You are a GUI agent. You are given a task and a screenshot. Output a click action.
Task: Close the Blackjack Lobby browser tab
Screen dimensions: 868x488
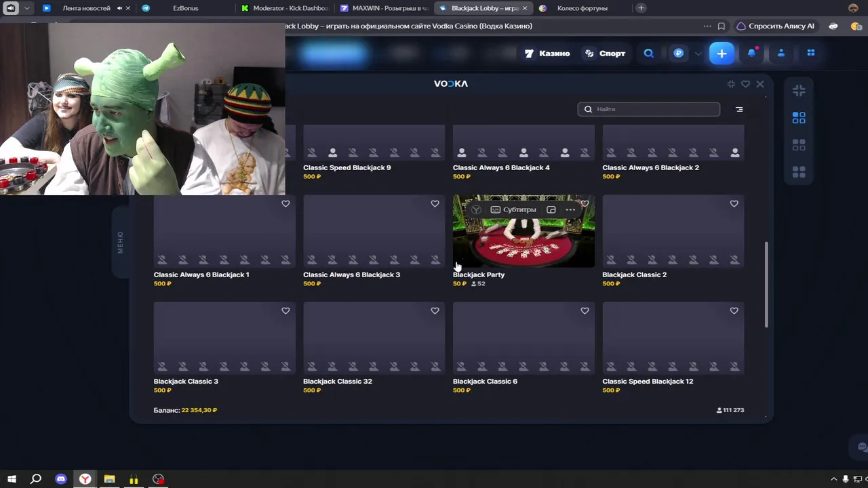point(525,8)
